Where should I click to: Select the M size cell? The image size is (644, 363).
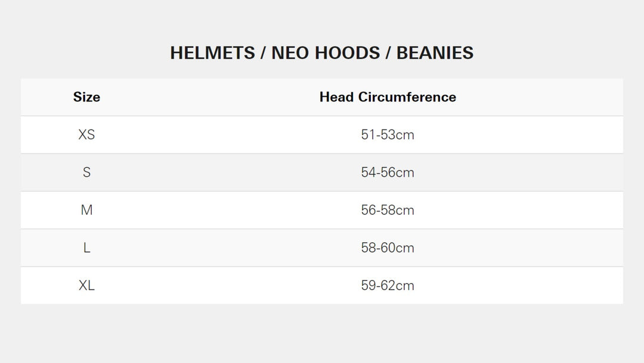86,210
